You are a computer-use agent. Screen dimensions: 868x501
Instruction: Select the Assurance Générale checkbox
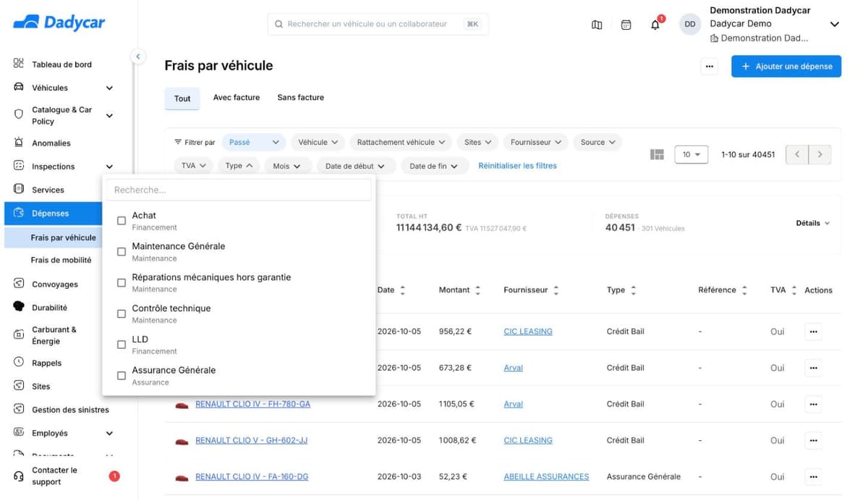coord(122,376)
